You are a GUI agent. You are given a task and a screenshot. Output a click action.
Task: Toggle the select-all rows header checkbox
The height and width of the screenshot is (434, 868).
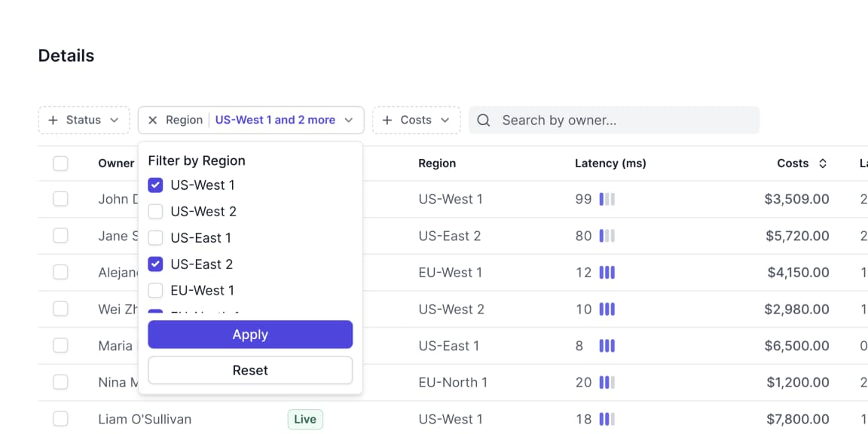tap(61, 164)
